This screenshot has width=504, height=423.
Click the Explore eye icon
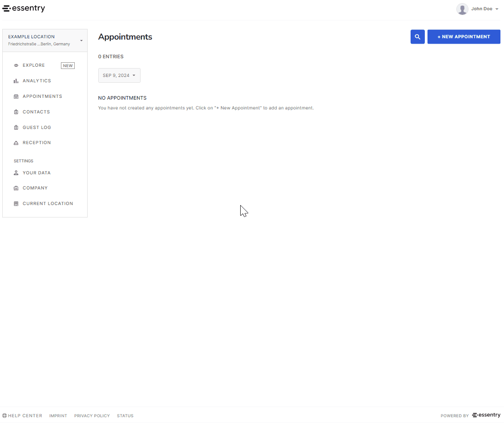(16, 65)
